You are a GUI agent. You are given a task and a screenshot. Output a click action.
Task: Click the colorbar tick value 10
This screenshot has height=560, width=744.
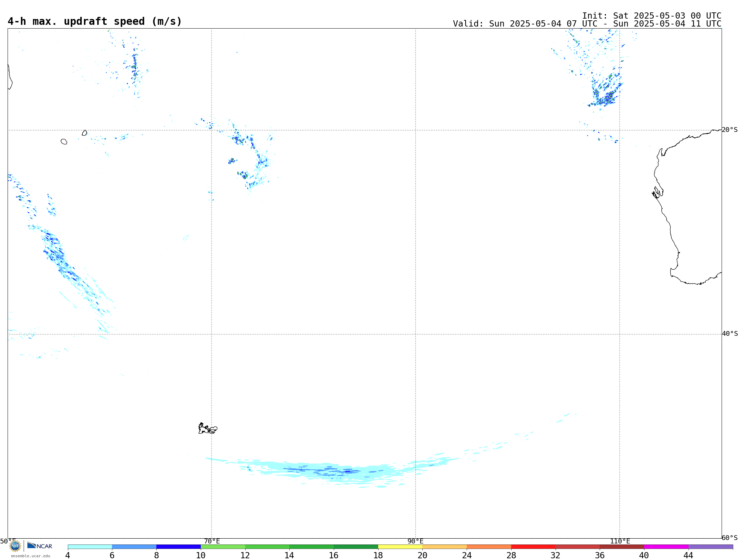point(201,555)
